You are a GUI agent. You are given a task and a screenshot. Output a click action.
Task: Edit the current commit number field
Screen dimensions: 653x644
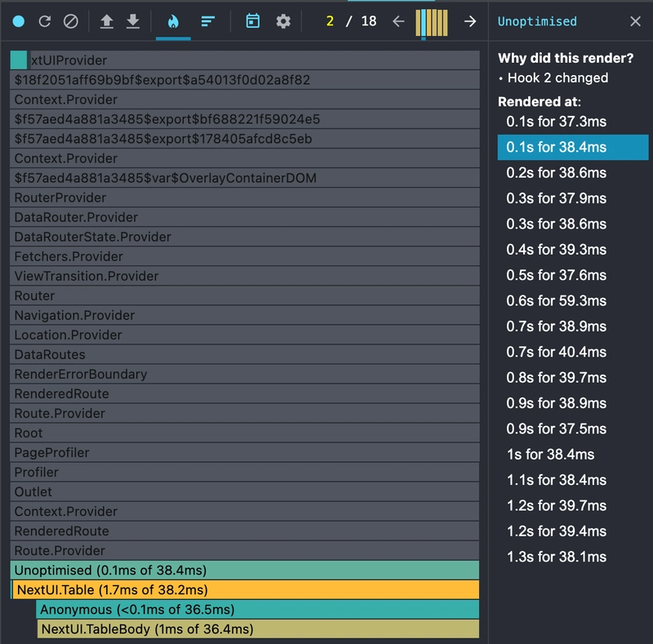tap(330, 21)
